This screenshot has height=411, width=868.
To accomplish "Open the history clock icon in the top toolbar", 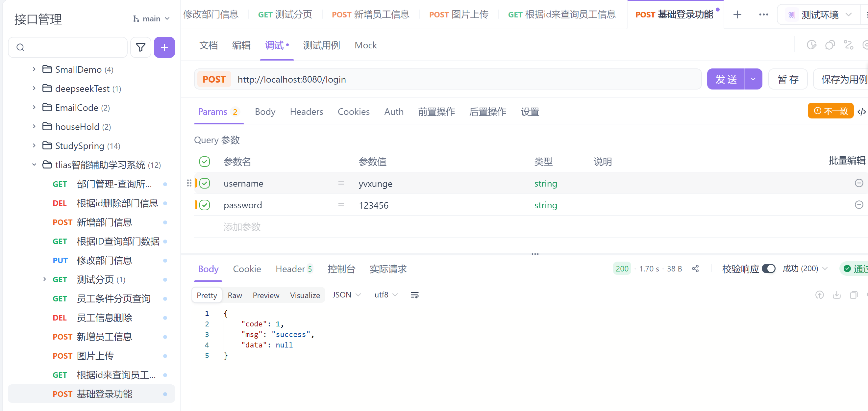I will [x=811, y=45].
